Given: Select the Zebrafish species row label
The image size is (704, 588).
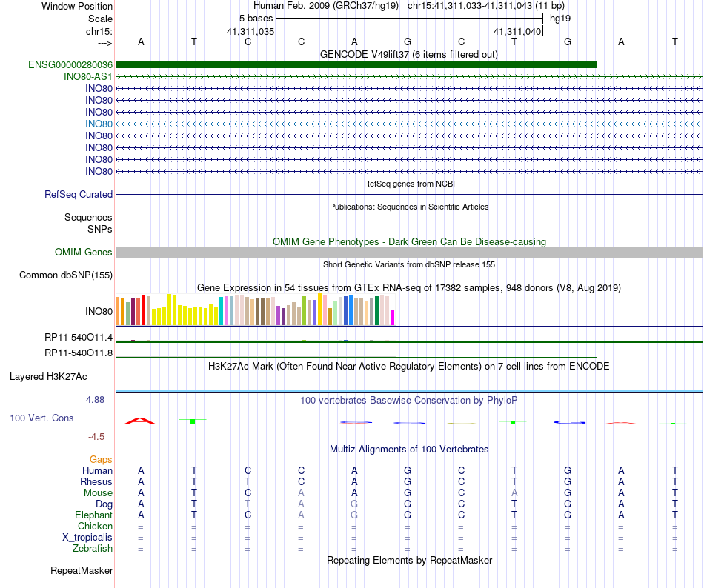Looking at the screenshot, I should click(93, 549).
